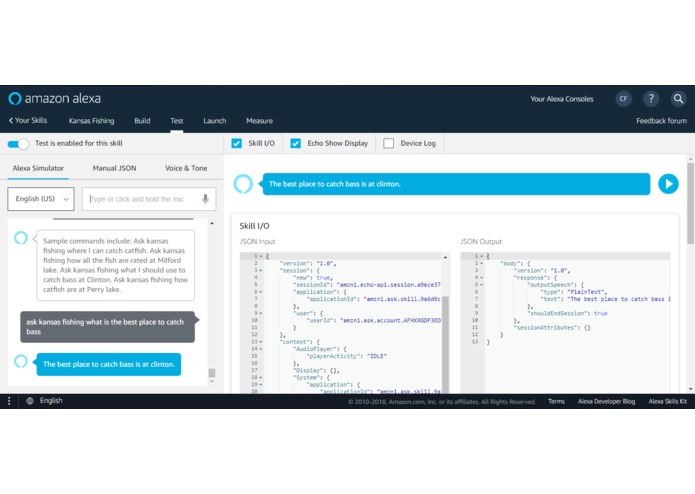Screen dimensions: 695x494
Task: Select the Test tab
Action: tap(176, 121)
